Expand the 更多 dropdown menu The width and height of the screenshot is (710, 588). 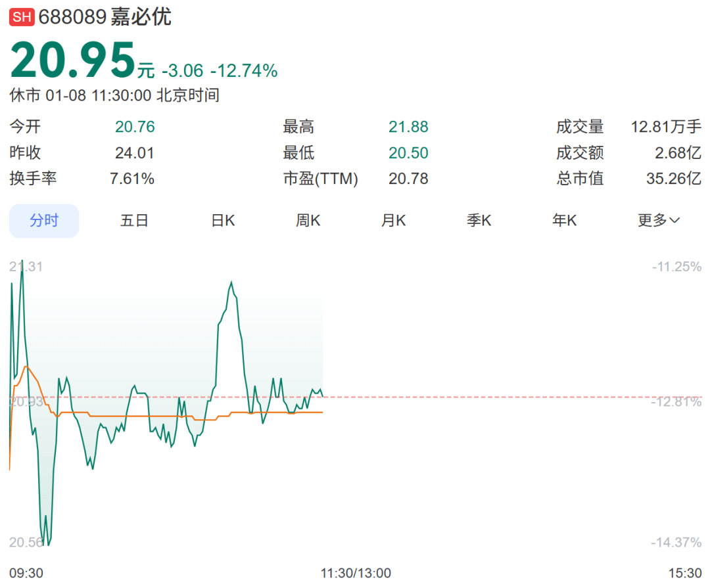(x=658, y=221)
